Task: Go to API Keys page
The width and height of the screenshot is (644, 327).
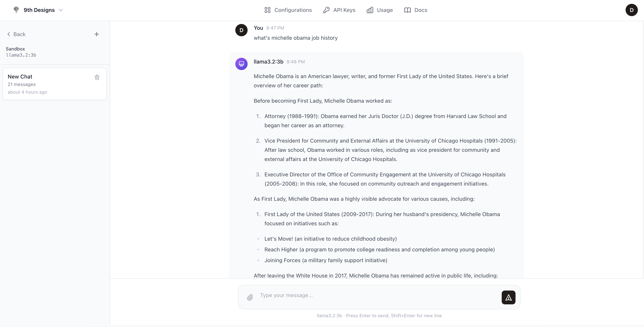Action: click(x=339, y=10)
